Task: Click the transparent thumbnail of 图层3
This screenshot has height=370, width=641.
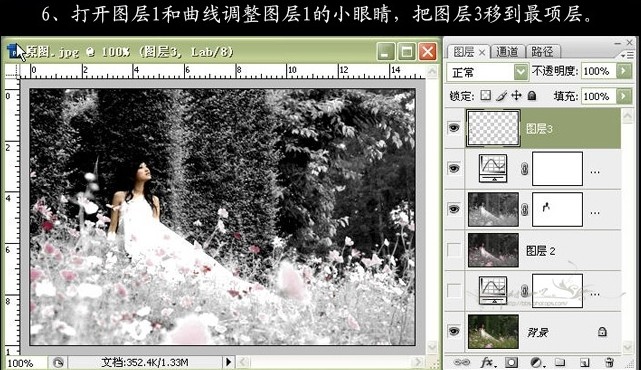Action: point(493,128)
